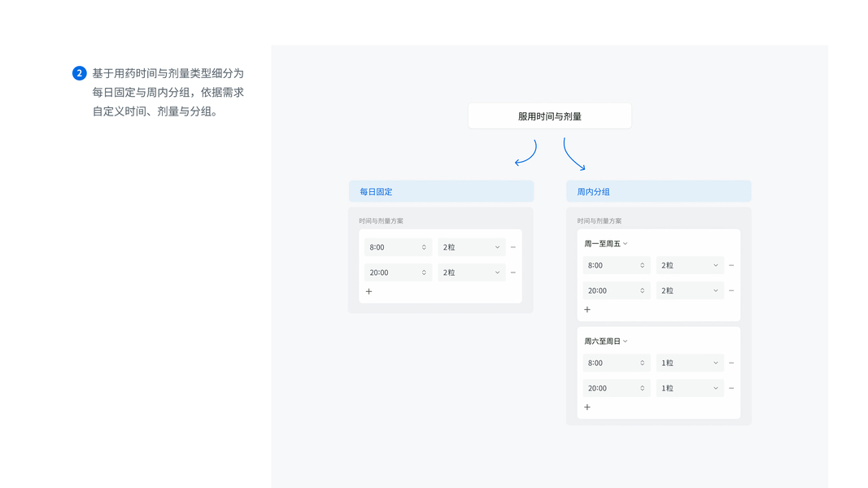Adjust the 20:00 time stepper in 每日固定
The height and width of the screenshot is (488, 868).
coord(424,272)
